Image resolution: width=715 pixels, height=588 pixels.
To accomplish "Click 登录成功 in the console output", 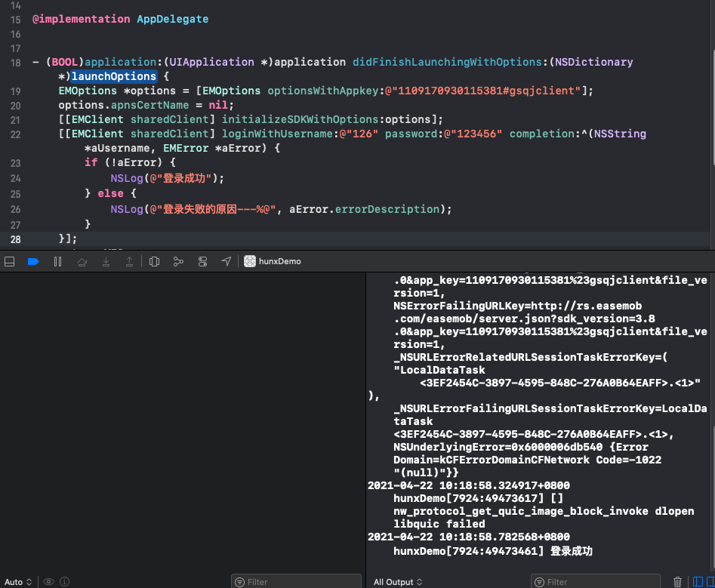I will pos(571,551).
